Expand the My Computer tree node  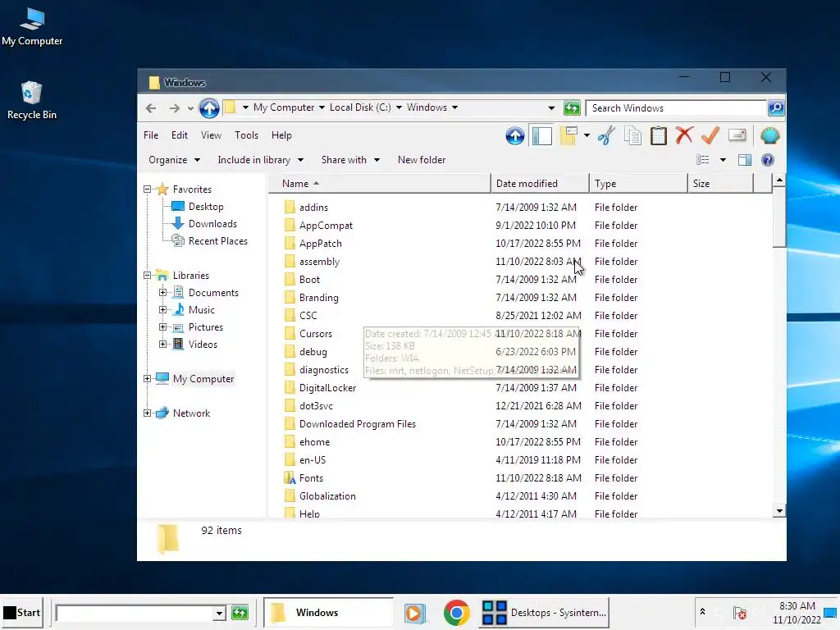148,379
